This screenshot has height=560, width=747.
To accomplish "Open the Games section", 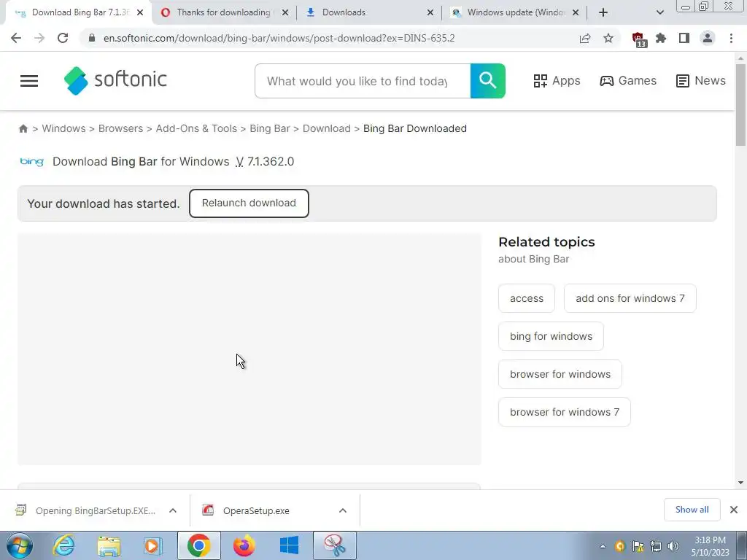I will coord(628,80).
